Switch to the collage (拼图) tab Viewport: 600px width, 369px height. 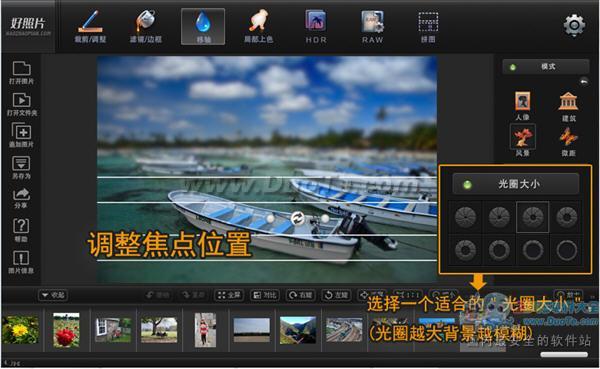click(428, 27)
